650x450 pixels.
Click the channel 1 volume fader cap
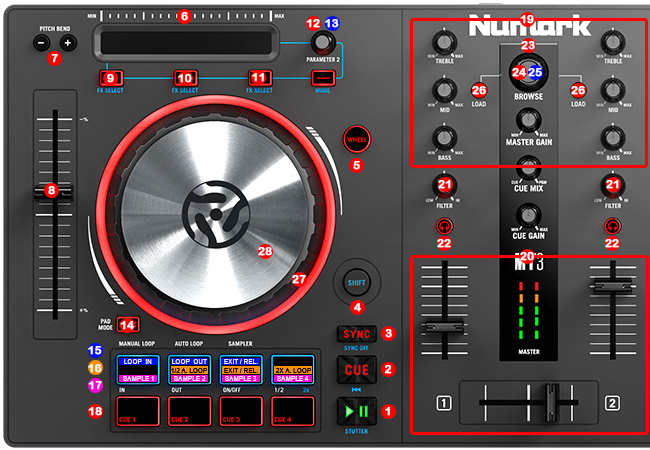(444, 326)
